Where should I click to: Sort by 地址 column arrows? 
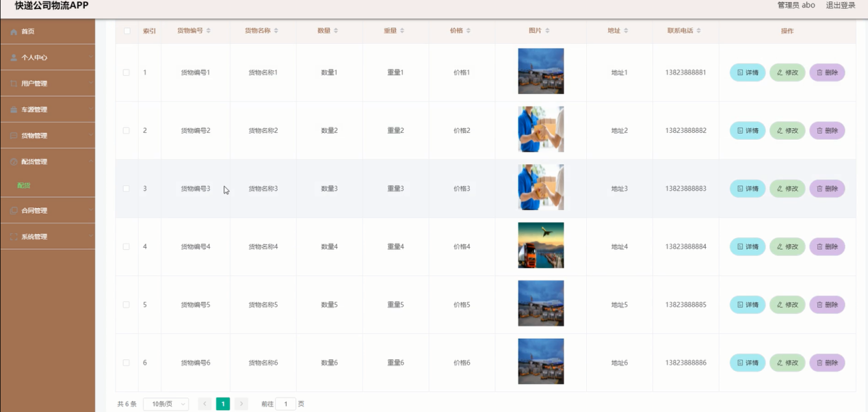tap(626, 31)
